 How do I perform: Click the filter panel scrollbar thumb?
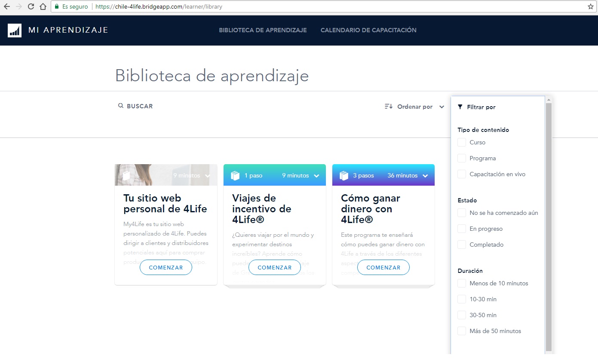[549, 227]
